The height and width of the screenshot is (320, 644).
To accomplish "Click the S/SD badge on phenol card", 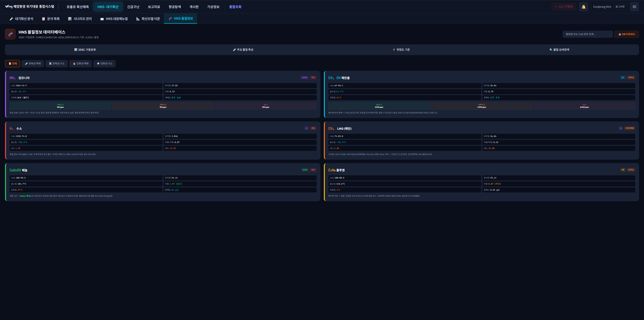I will tap(305, 170).
